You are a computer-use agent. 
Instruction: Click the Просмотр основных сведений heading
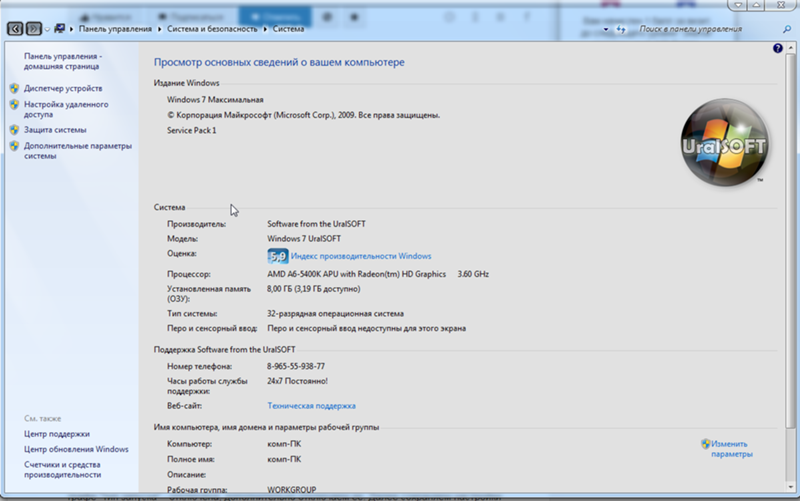click(279, 62)
